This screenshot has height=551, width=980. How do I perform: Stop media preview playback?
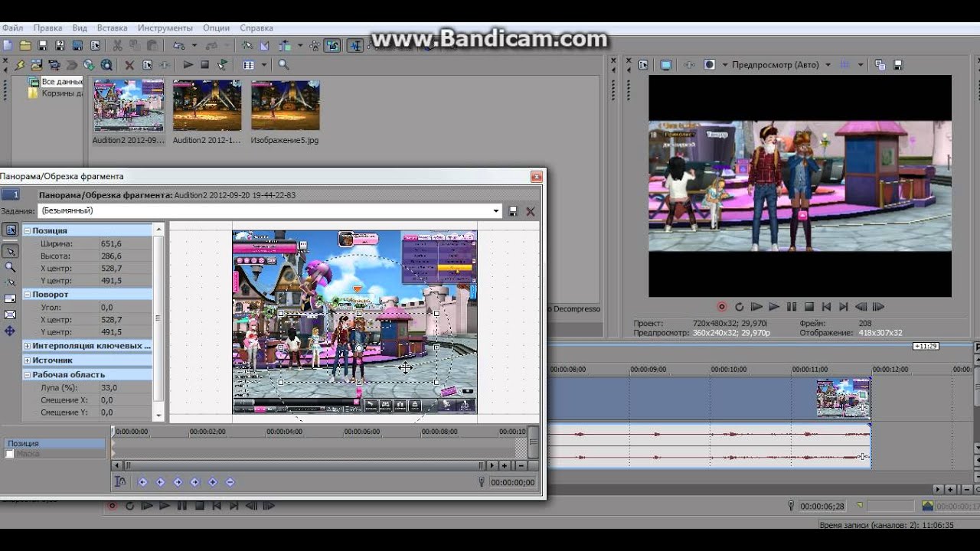tap(204, 65)
